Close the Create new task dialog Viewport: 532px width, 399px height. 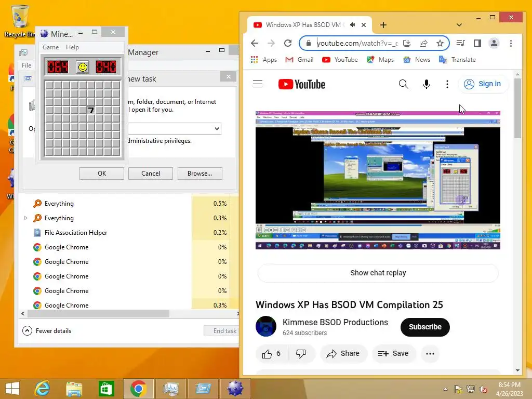[x=229, y=77]
